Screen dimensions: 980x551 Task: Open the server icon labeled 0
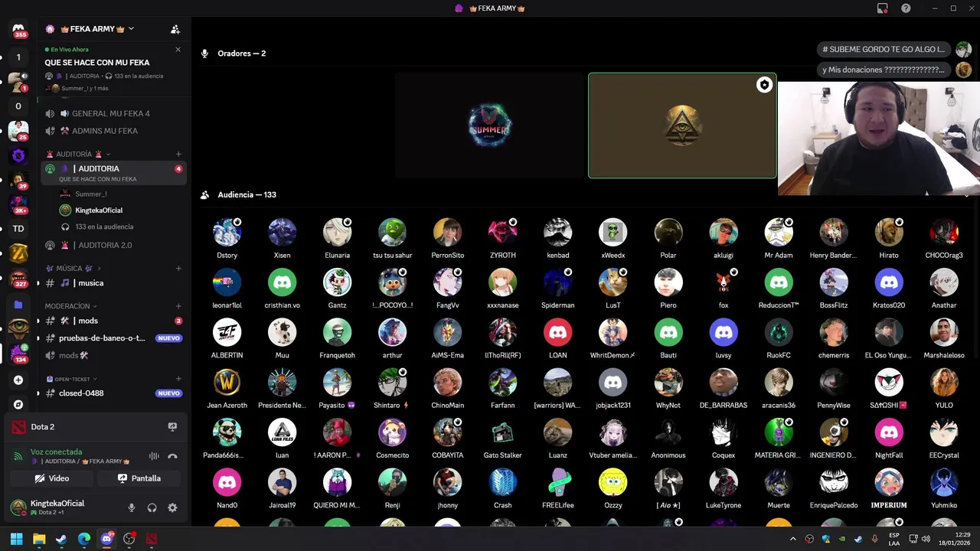point(18,106)
